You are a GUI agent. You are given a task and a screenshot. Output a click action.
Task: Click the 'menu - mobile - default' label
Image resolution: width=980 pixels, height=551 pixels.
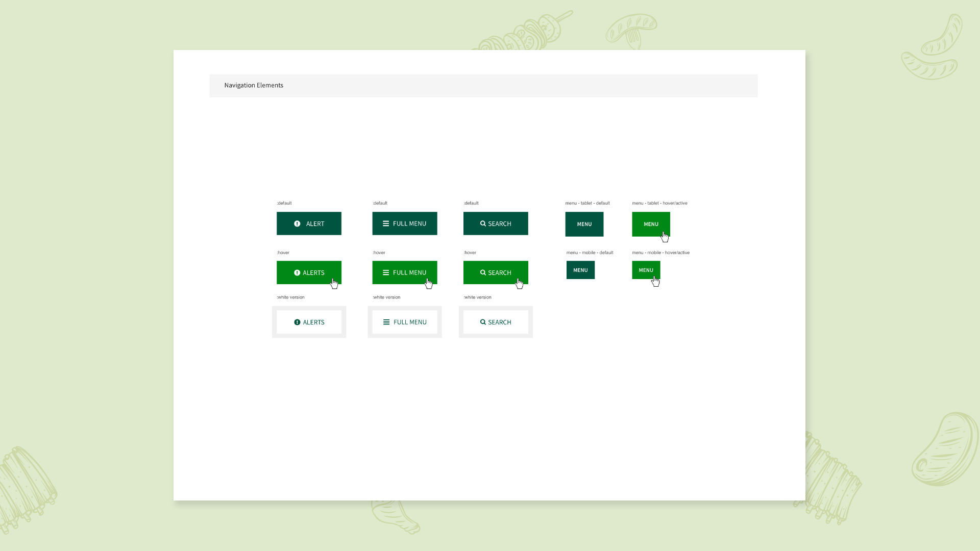(590, 253)
